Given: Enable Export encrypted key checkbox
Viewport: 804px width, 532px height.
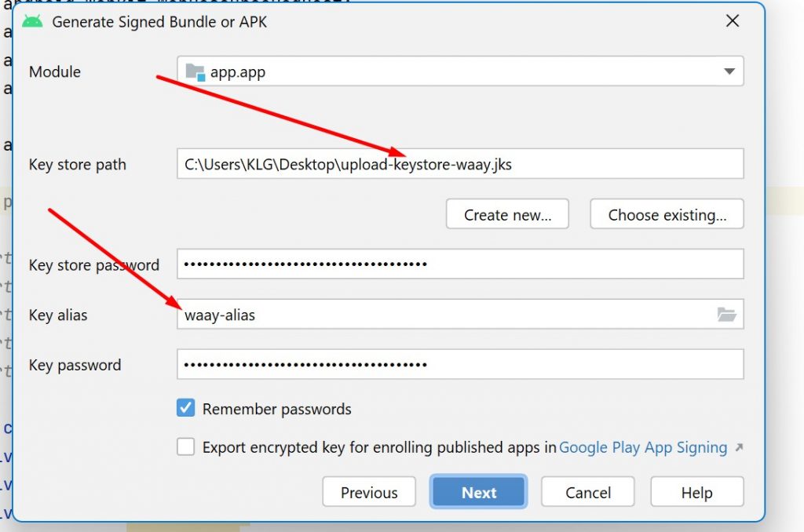Looking at the screenshot, I should tap(186, 447).
